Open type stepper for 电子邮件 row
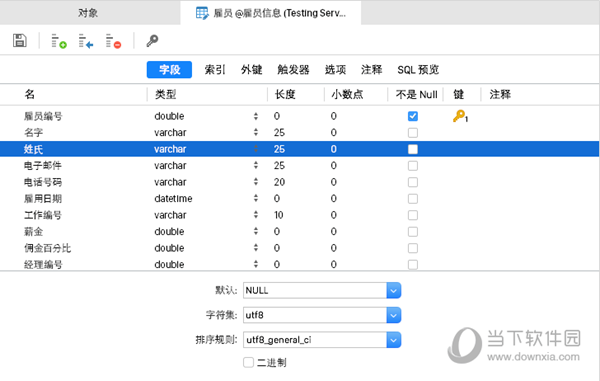The height and width of the screenshot is (381, 600). (x=256, y=165)
